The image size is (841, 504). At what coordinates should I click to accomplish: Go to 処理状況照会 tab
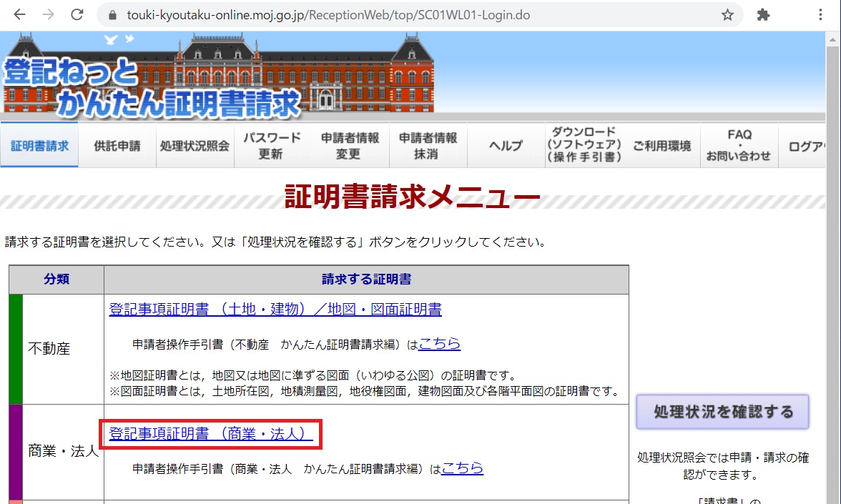[195, 146]
